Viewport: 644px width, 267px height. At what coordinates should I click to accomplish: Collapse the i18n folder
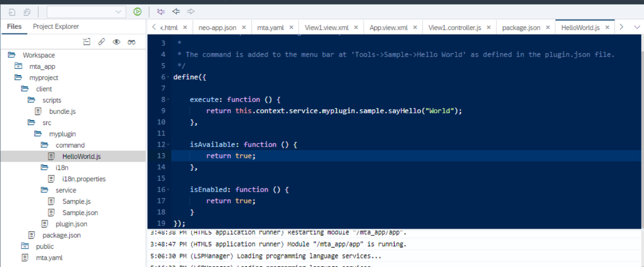coord(45,167)
